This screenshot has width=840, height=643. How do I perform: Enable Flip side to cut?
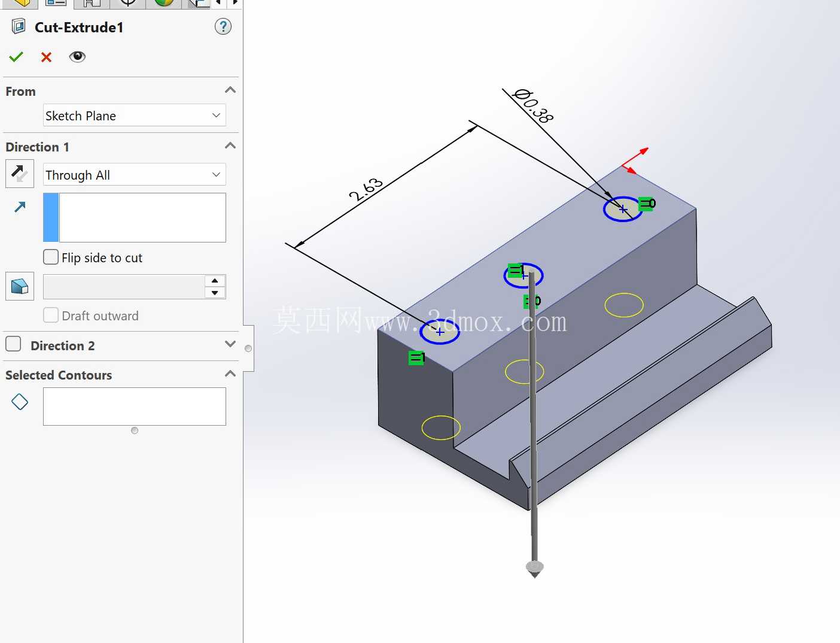click(x=51, y=257)
